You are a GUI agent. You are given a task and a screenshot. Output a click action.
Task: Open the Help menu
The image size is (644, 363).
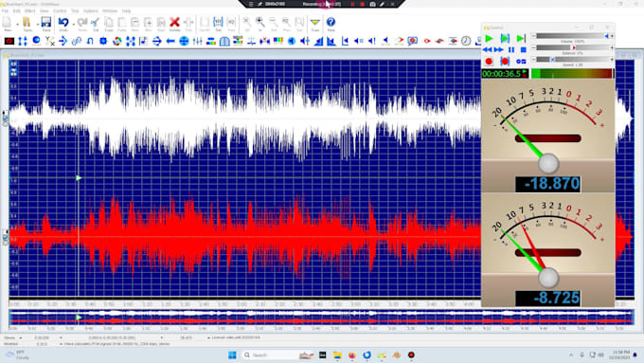127,10
